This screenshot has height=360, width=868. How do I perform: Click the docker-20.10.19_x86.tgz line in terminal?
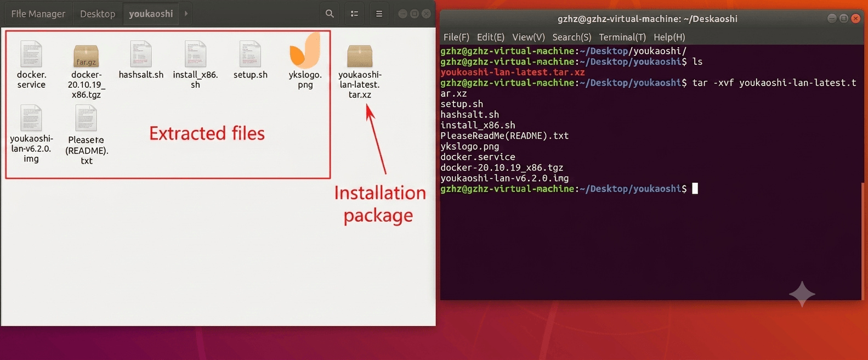tap(502, 167)
